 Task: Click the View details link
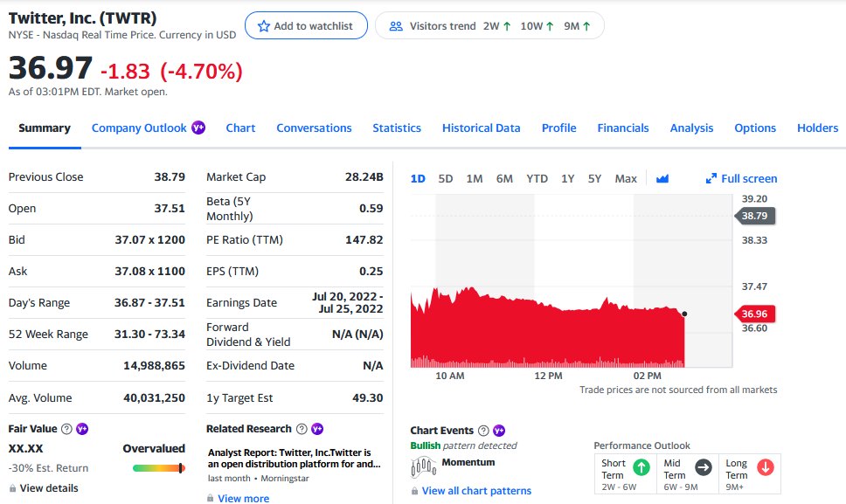[49, 488]
